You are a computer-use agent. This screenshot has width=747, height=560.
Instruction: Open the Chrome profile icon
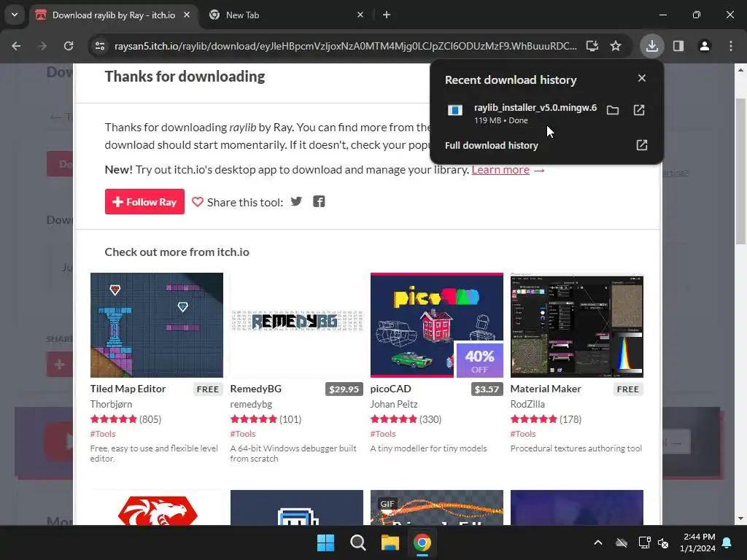[x=705, y=46]
